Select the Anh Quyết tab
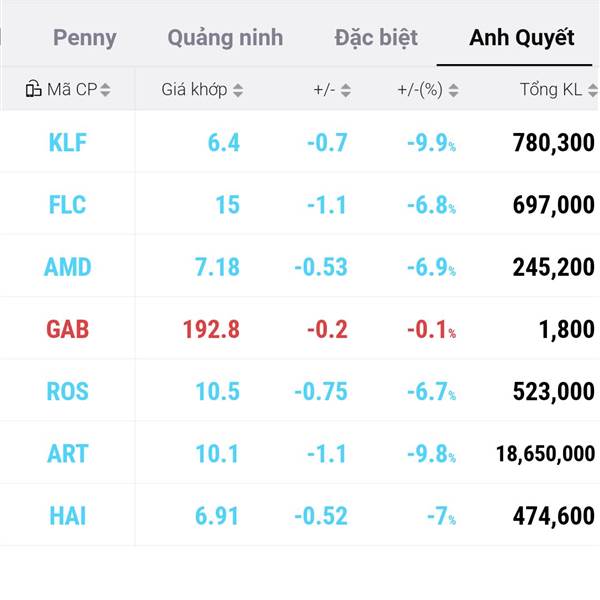The height and width of the screenshot is (600, 600). 522,38
